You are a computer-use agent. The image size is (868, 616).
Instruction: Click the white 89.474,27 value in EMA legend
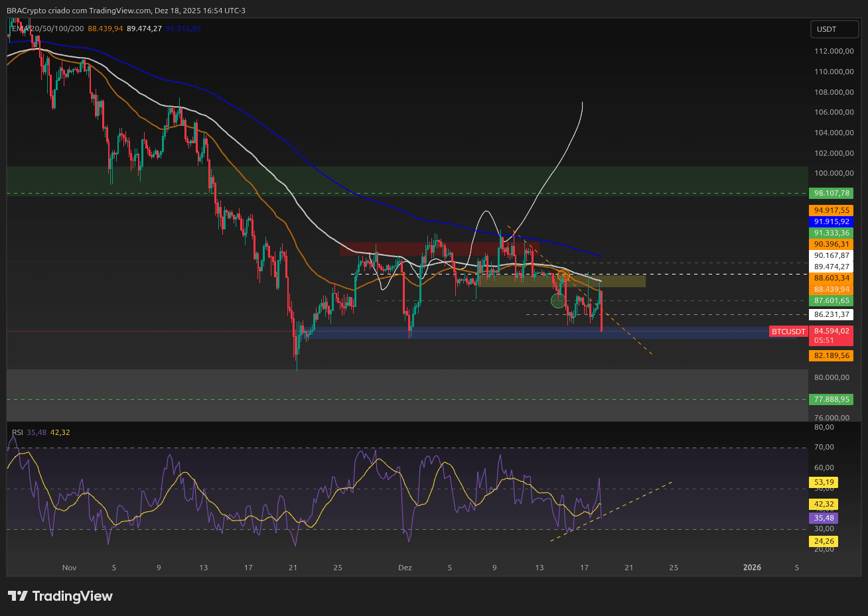145,29
